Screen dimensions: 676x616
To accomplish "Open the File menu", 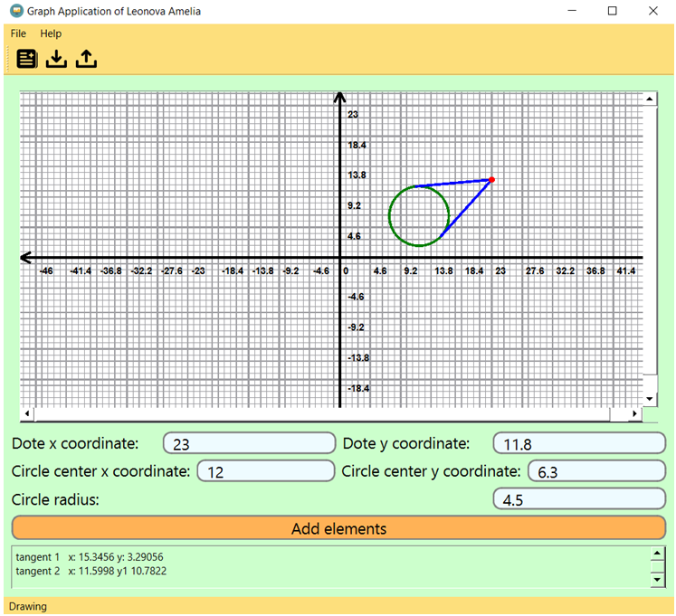I will point(18,33).
